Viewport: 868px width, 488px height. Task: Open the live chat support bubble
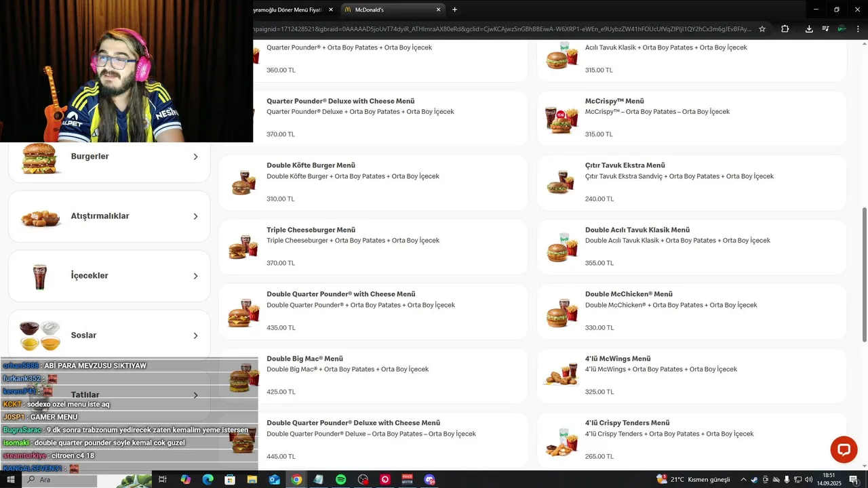pyautogui.click(x=844, y=449)
